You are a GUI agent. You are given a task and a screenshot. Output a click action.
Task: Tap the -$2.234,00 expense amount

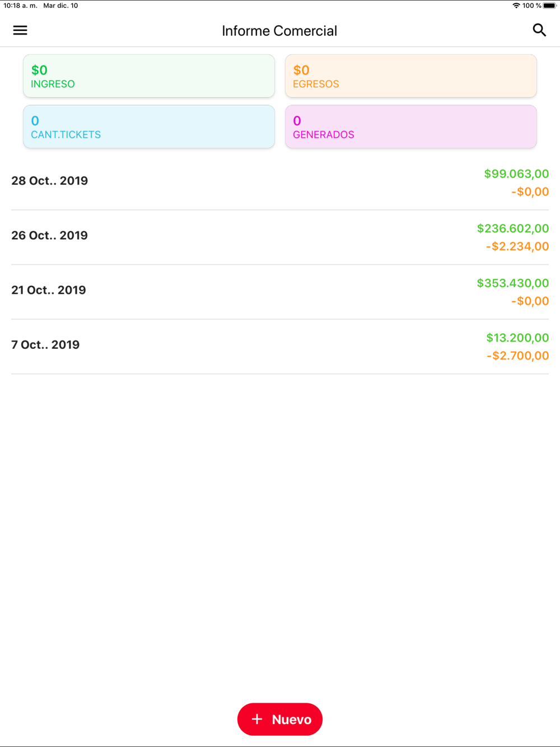(x=517, y=246)
